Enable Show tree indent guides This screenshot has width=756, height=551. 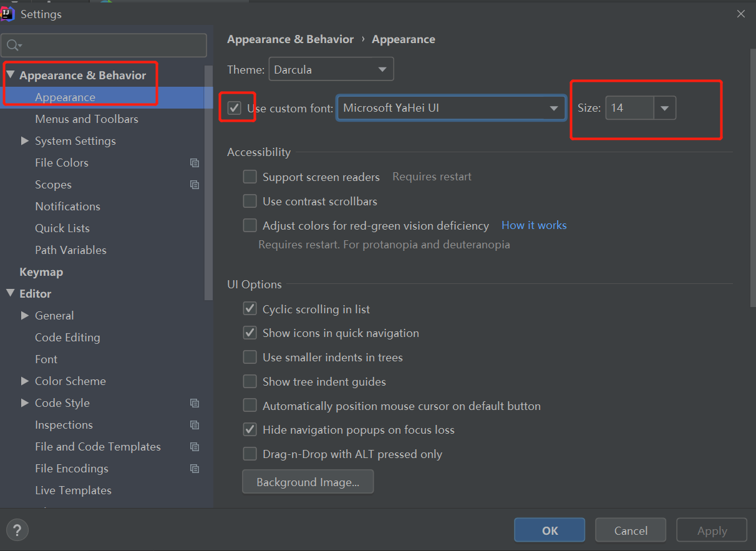(x=250, y=381)
